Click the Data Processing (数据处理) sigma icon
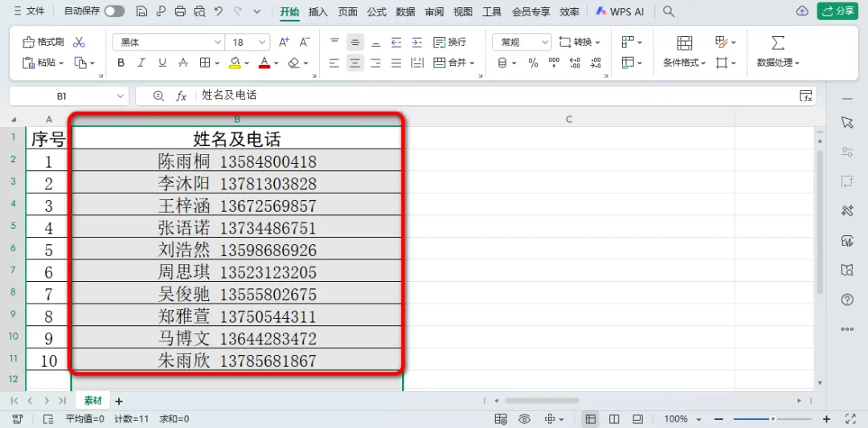This screenshot has width=868, height=428. point(778,43)
